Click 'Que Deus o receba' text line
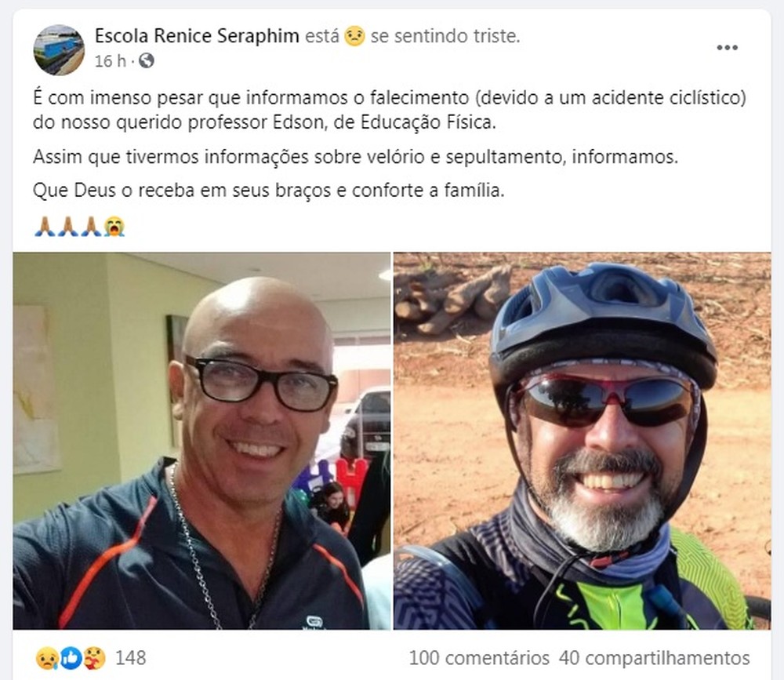The width and height of the screenshot is (784, 680). 268,191
